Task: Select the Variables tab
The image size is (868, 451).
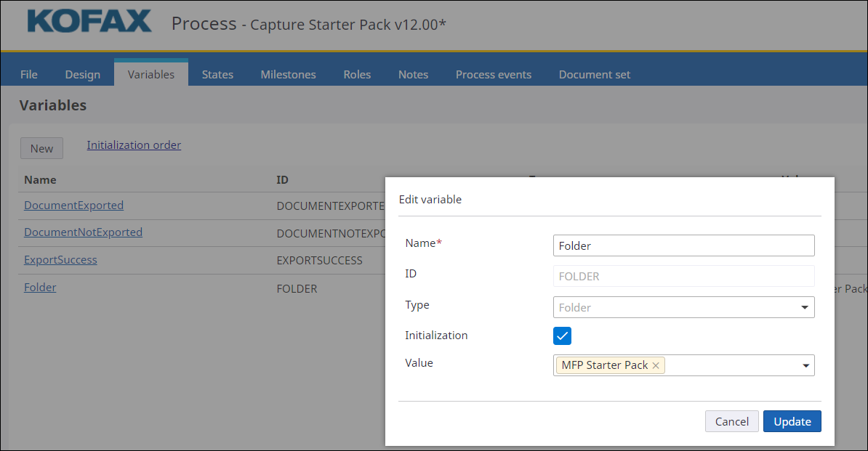Action: click(x=151, y=74)
